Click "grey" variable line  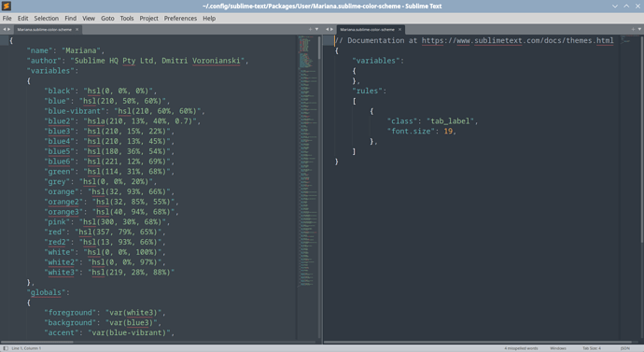101,181
